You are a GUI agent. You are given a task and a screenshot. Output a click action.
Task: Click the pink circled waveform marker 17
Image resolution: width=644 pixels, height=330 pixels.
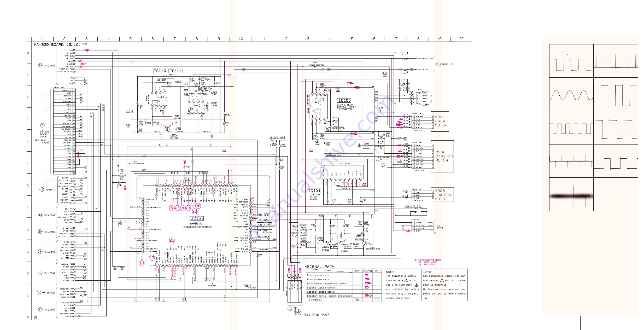152,258
